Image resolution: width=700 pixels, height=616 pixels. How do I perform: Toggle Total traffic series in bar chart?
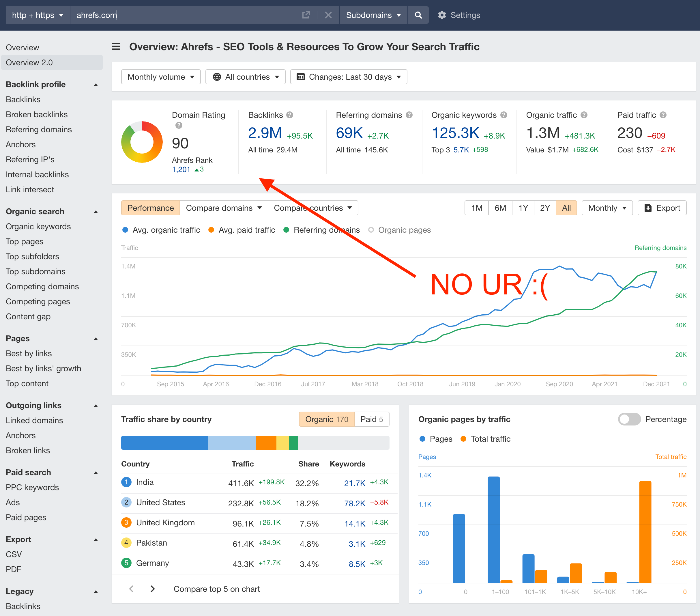click(x=486, y=439)
